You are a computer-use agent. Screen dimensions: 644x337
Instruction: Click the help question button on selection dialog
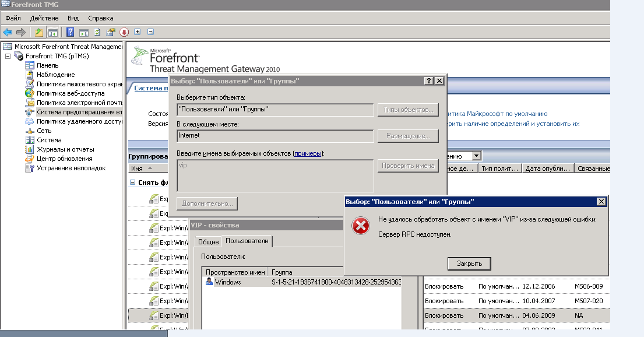coord(429,81)
